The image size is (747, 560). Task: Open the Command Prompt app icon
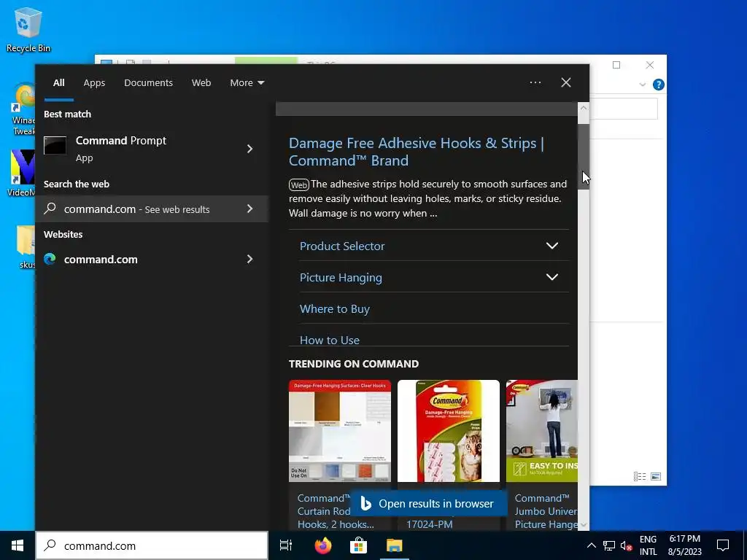point(55,145)
